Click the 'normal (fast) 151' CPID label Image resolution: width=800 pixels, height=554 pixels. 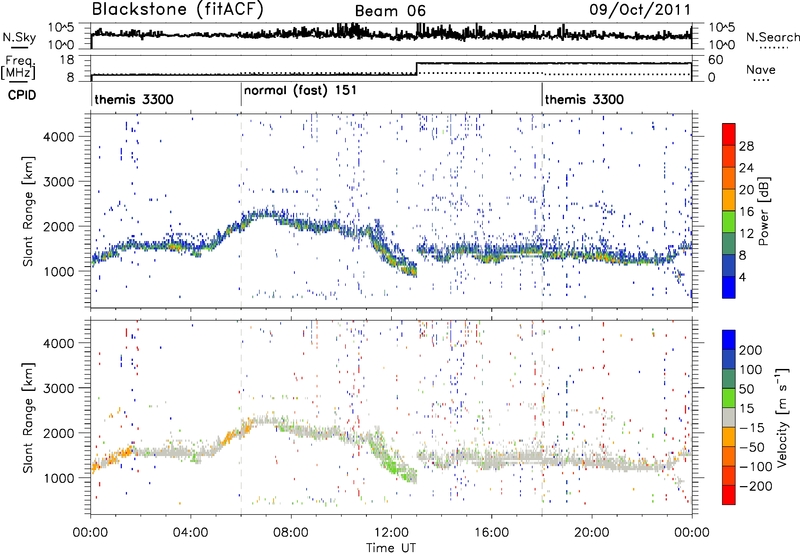pos(300,91)
